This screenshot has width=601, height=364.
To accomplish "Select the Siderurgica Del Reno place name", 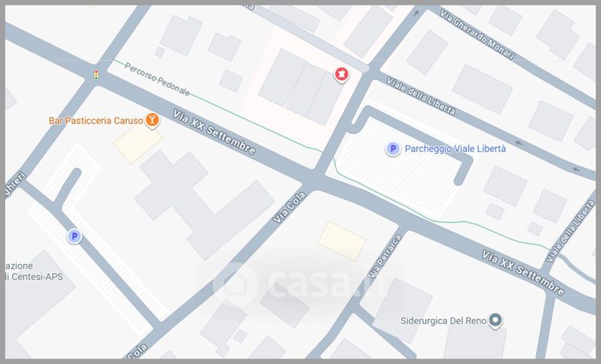I will [x=443, y=320].
